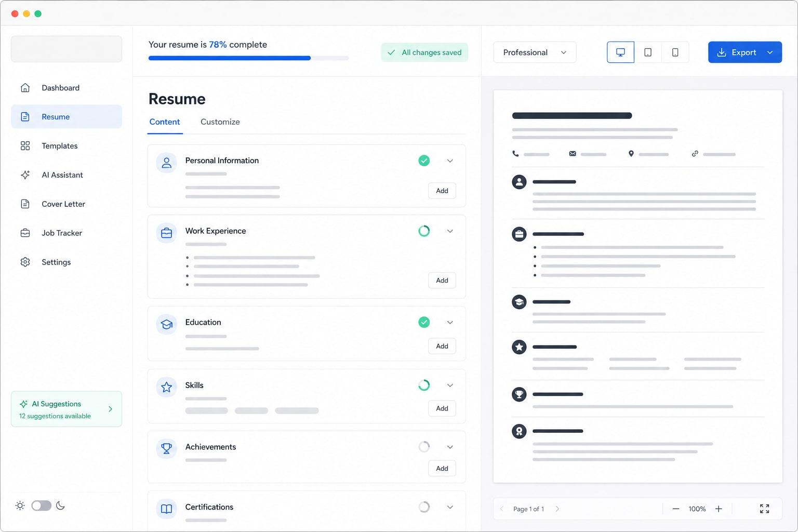798x532 pixels.
Task: Select tablet preview mode
Action: tap(648, 52)
